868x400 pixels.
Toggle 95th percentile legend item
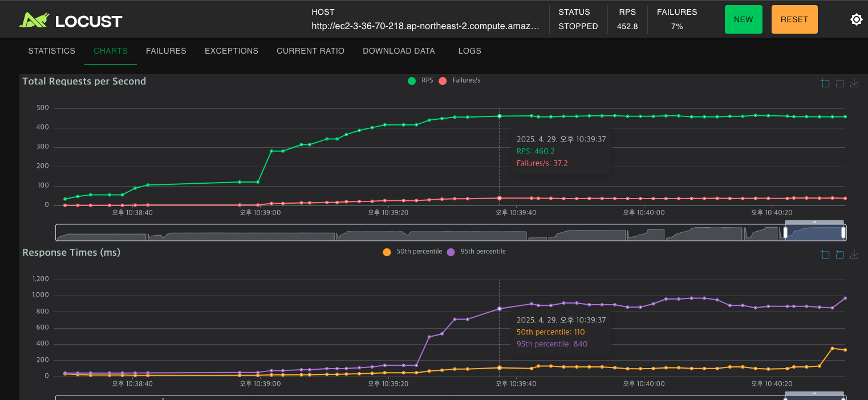click(476, 252)
